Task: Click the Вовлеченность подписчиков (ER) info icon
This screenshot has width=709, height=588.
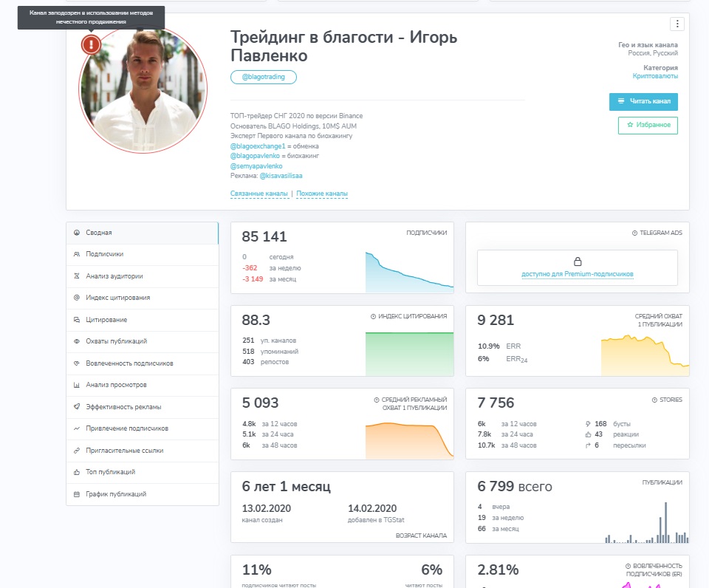Action: pos(628,567)
